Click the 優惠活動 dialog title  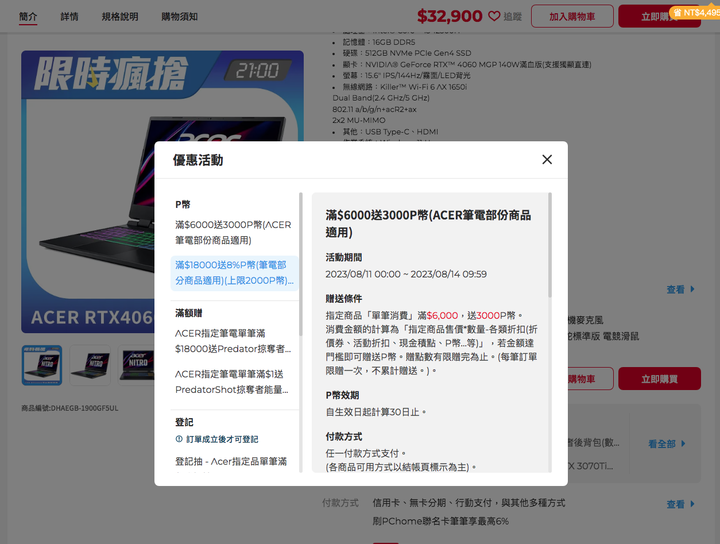(198, 160)
